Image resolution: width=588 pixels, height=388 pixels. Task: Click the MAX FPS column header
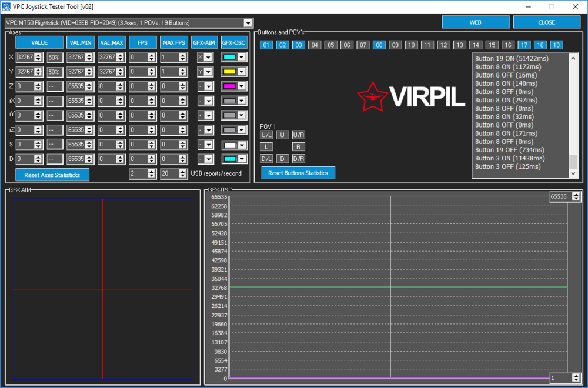point(173,42)
